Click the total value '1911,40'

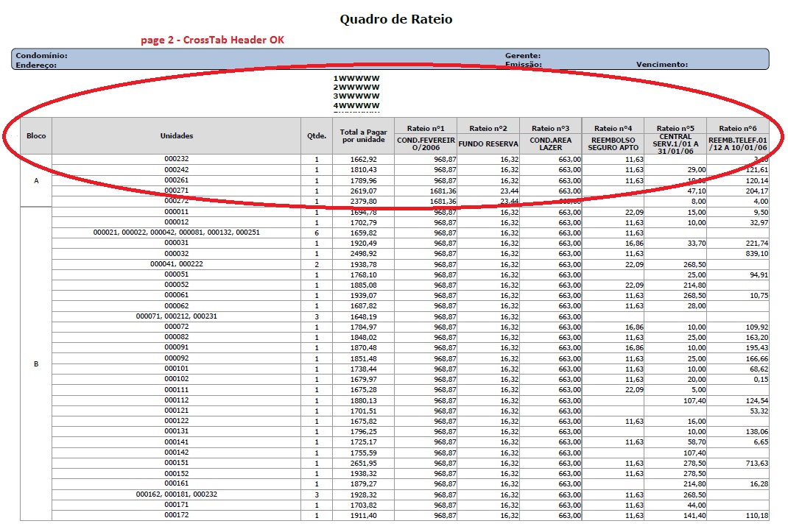pyautogui.click(x=363, y=515)
